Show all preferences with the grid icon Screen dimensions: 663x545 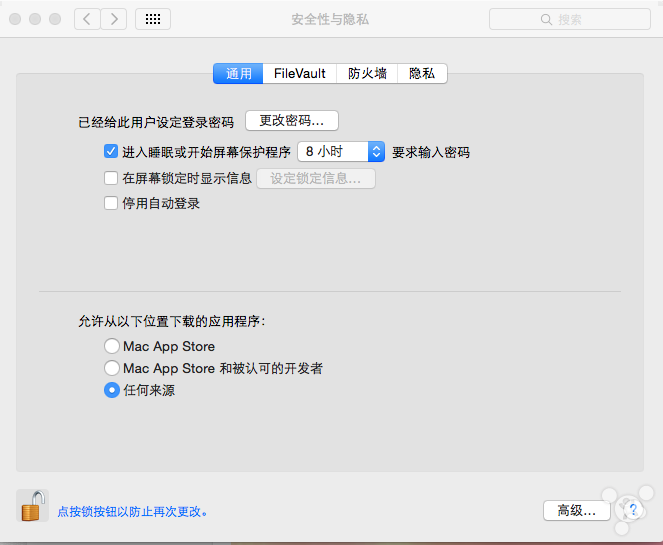pos(153,19)
